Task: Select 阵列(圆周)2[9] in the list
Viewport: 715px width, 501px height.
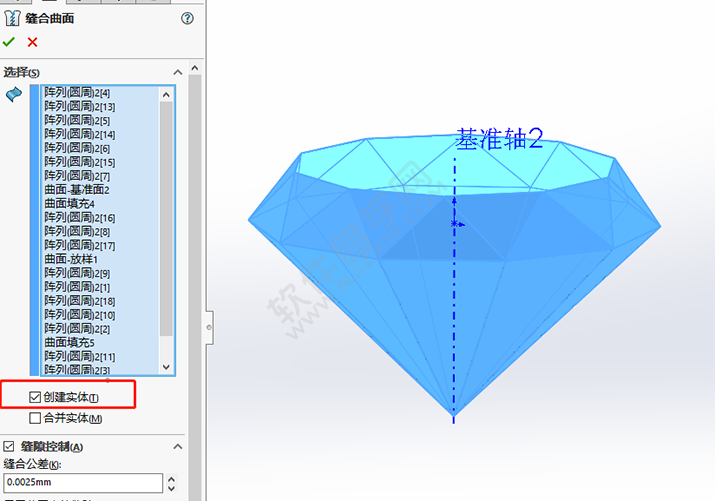Action: [77, 273]
